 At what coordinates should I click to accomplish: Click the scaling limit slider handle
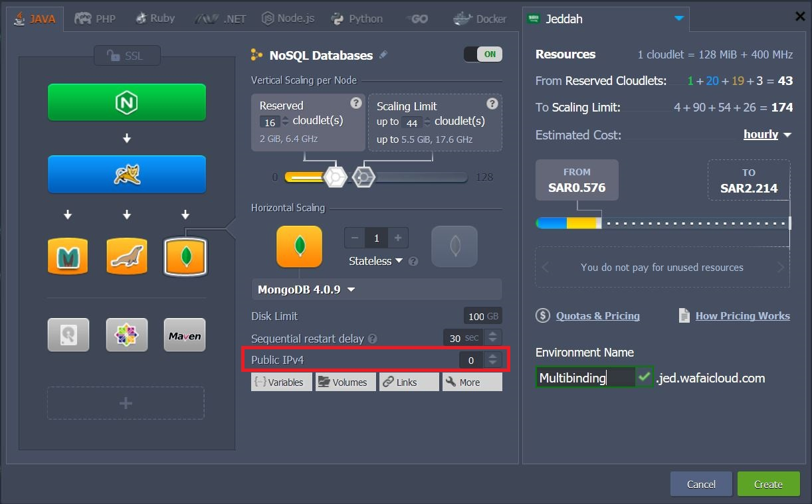363,177
